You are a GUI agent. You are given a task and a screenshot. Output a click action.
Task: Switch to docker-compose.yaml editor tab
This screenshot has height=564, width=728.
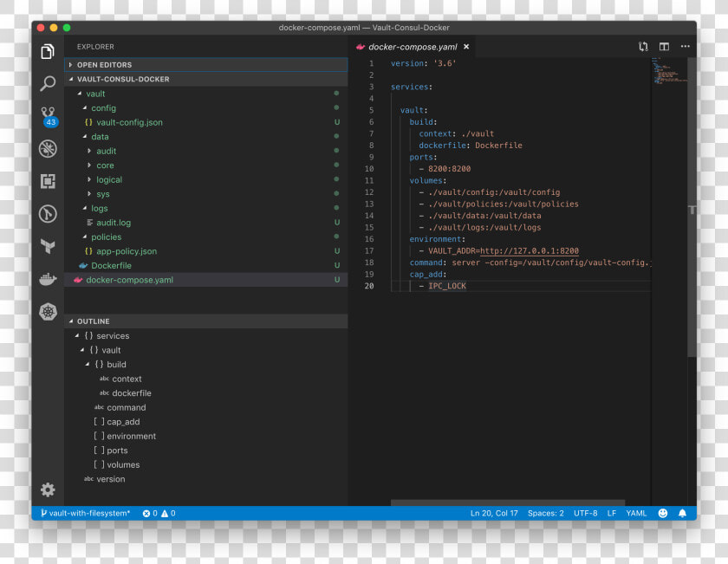click(x=413, y=47)
